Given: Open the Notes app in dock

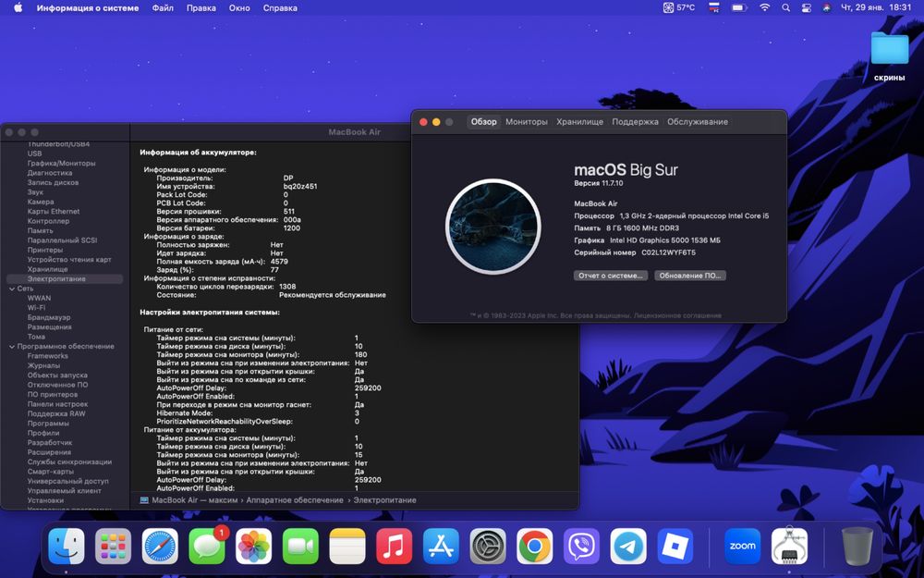Looking at the screenshot, I should click(x=347, y=547).
